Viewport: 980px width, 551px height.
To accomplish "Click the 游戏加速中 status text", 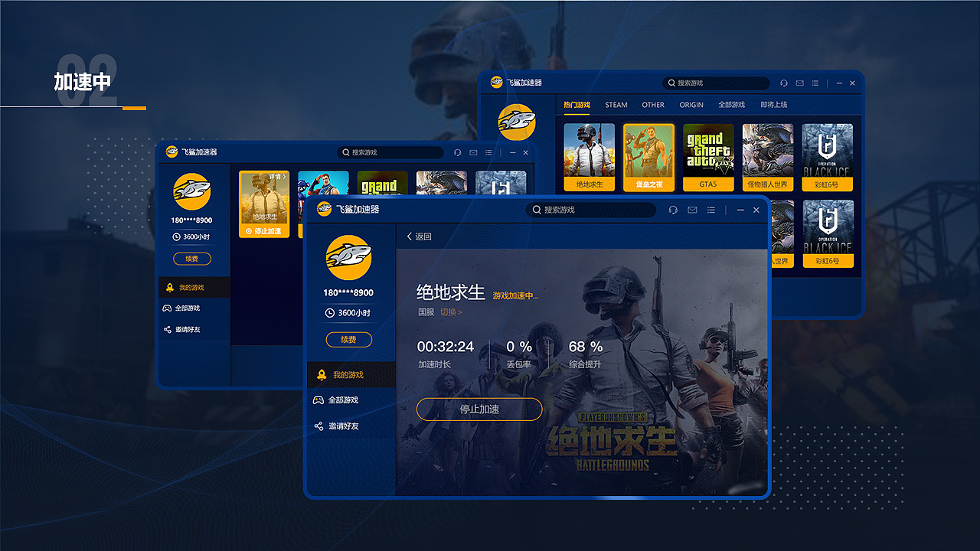I will click(515, 295).
